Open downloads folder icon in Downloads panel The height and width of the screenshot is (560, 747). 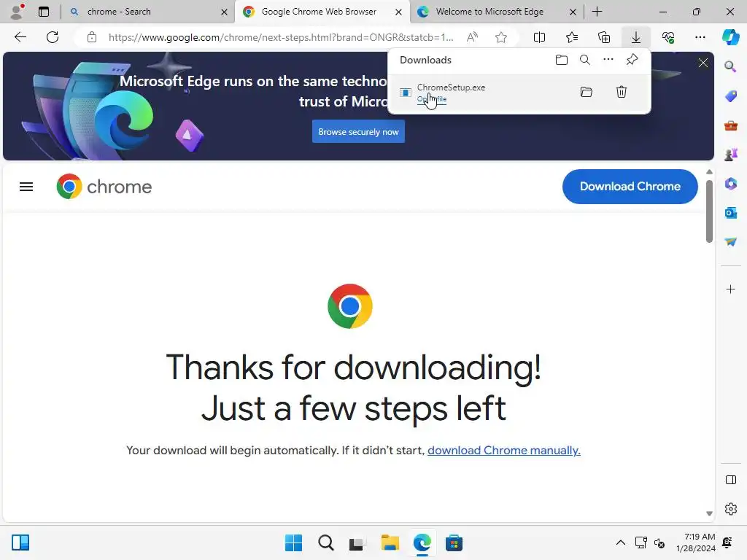562,60
